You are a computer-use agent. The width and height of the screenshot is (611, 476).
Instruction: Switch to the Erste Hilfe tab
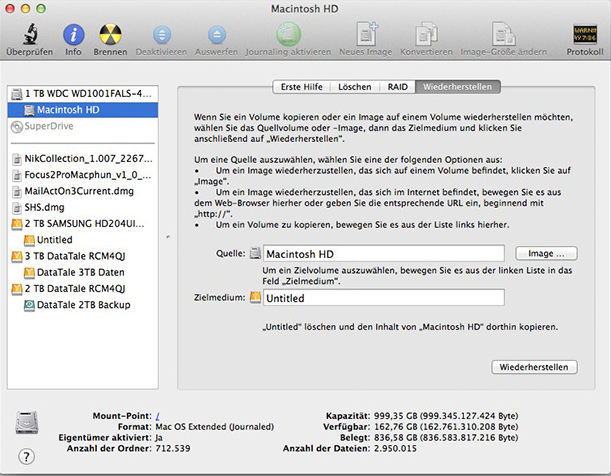[300, 87]
